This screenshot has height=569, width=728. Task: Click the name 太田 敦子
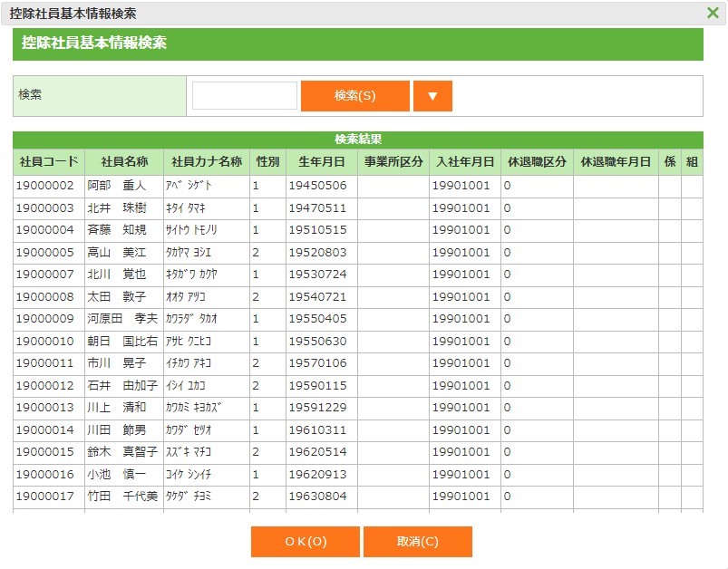(x=117, y=296)
